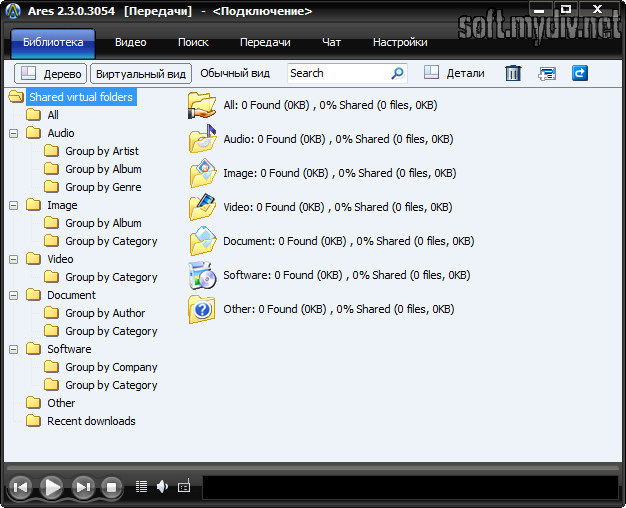Click the Recent downloads folder icon
This screenshot has width=626, height=508.
34,421
